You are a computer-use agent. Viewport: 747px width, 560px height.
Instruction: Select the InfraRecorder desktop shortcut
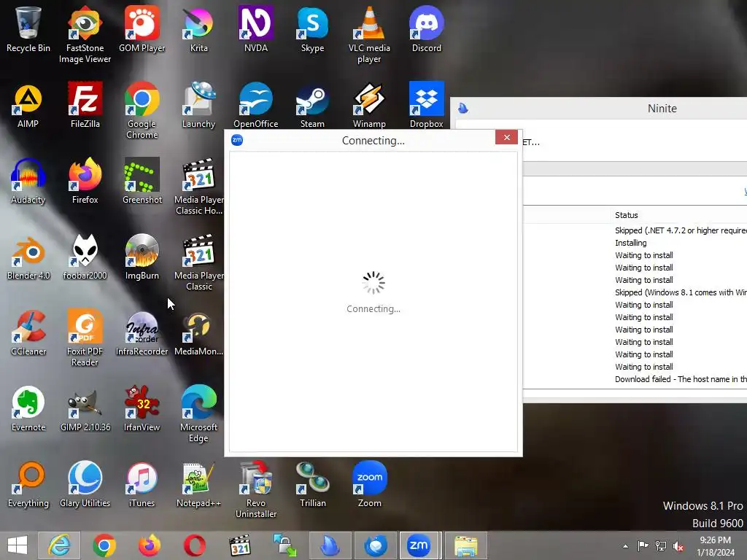pos(142,332)
